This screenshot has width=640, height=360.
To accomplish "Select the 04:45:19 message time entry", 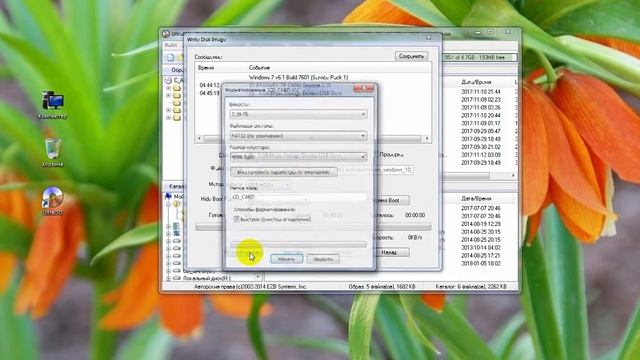I will coord(209,93).
